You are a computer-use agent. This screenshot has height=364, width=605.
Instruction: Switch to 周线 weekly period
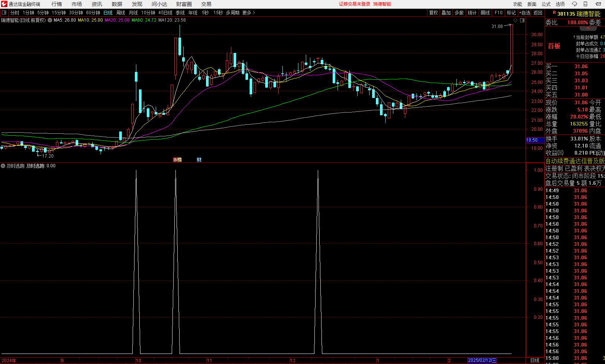click(x=121, y=13)
